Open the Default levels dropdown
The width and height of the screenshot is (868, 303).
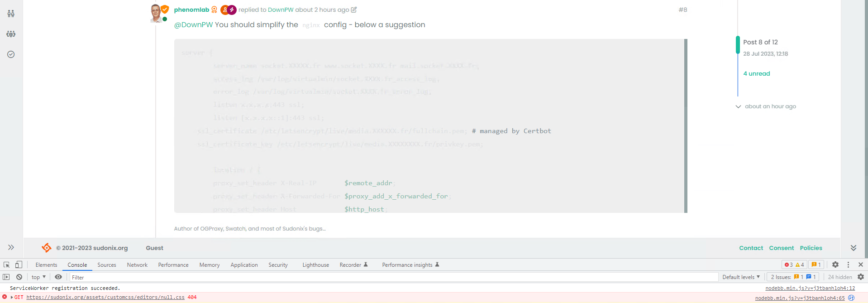pyautogui.click(x=741, y=277)
